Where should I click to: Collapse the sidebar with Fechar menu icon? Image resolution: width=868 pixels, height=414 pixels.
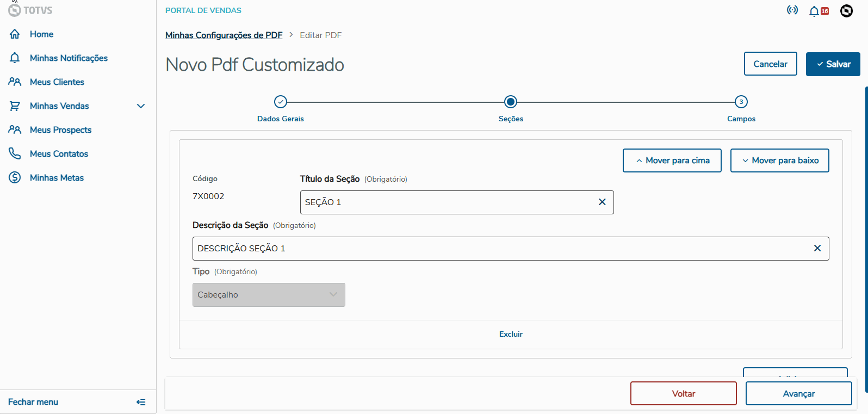tap(141, 402)
